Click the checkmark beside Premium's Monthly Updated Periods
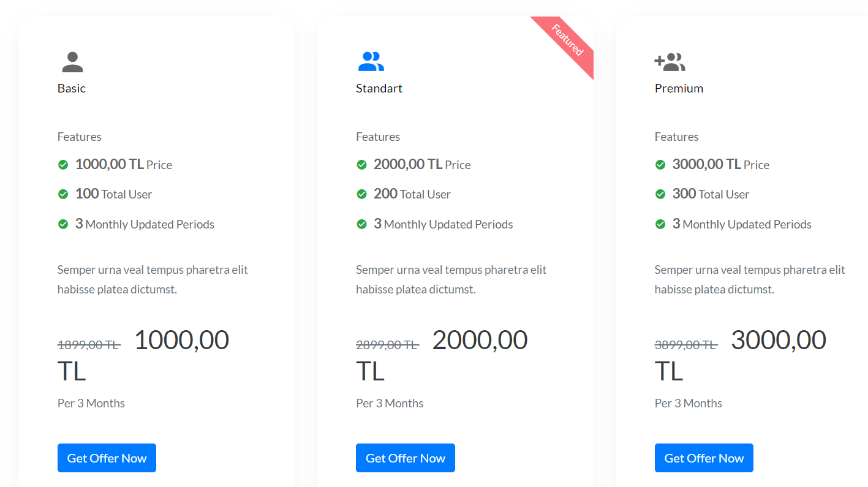Screen dimensions: 868x487 pos(660,224)
